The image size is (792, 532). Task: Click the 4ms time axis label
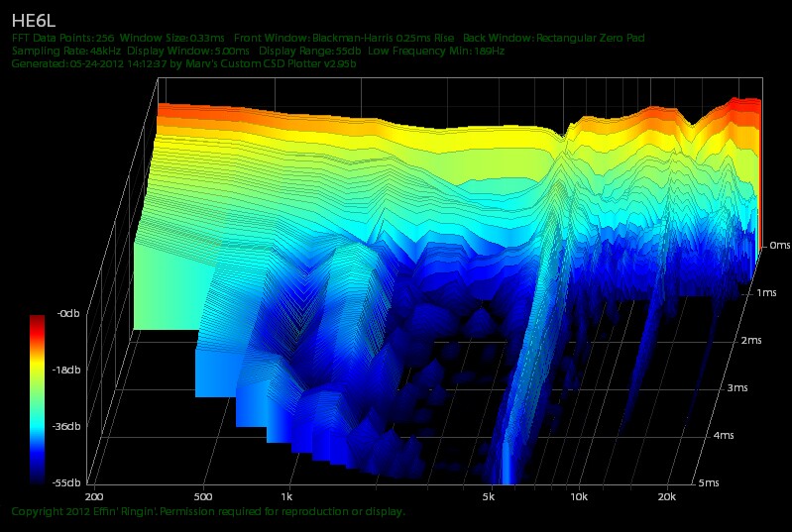pyautogui.click(x=724, y=436)
